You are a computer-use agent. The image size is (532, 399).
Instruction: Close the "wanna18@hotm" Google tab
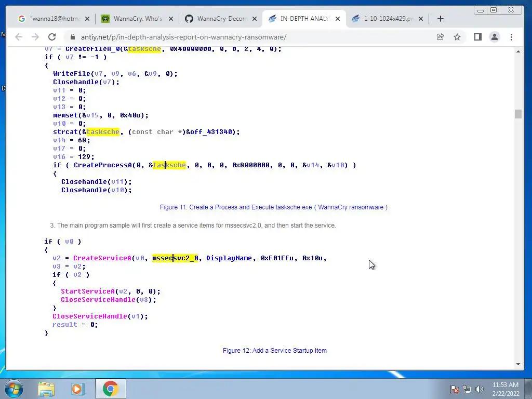[87, 19]
